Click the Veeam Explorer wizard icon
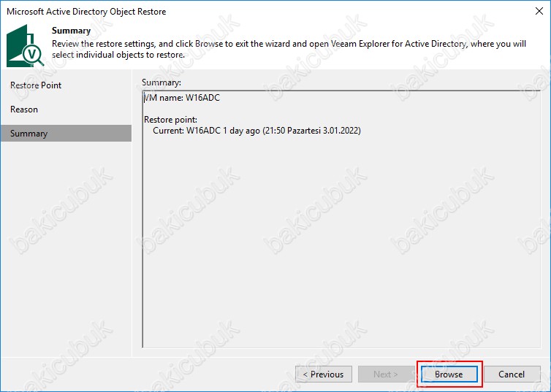The height and width of the screenshot is (392, 551). [25, 45]
